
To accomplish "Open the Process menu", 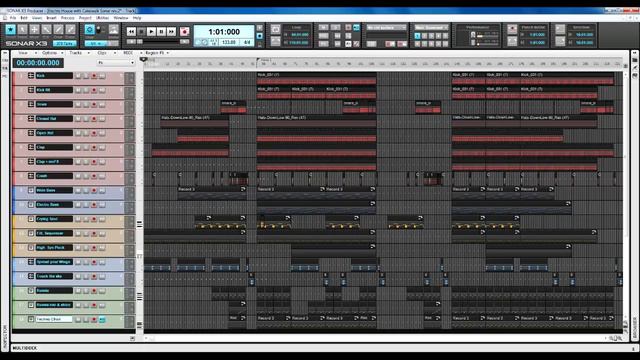I will click(x=67, y=18).
